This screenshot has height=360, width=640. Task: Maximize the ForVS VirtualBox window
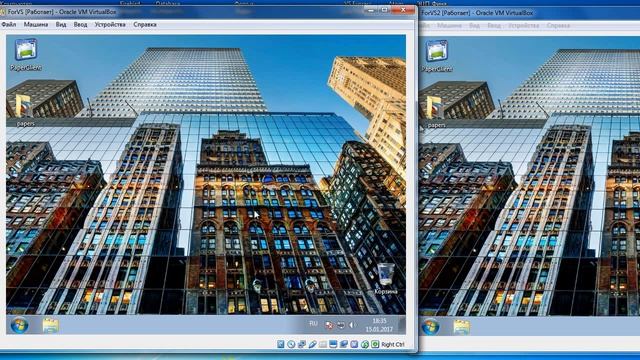(384, 10)
